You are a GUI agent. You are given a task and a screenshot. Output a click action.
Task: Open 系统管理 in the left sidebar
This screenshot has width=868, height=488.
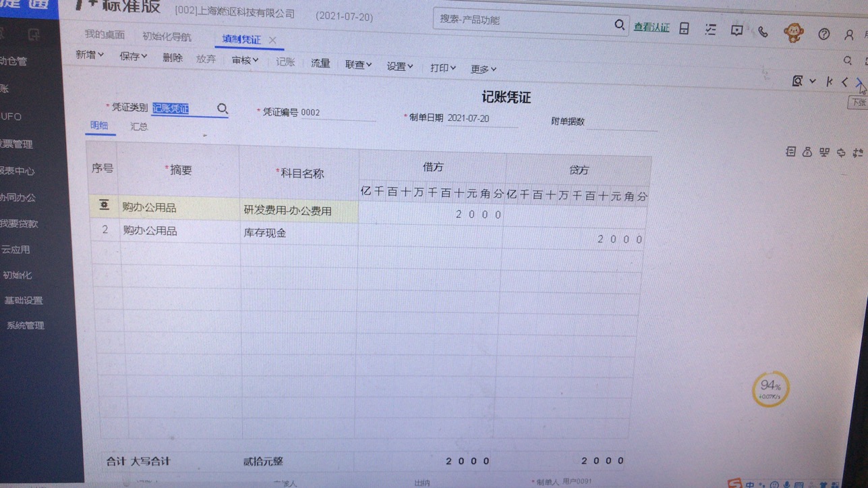[26, 325]
